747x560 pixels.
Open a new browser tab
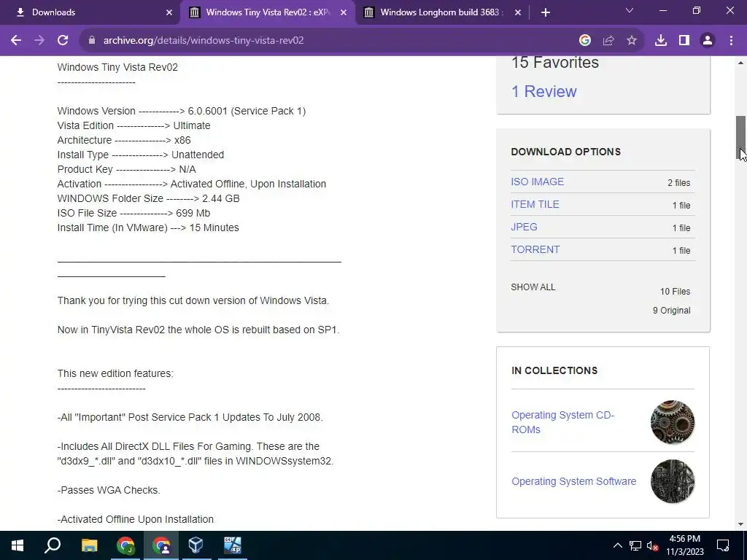coord(546,12)
